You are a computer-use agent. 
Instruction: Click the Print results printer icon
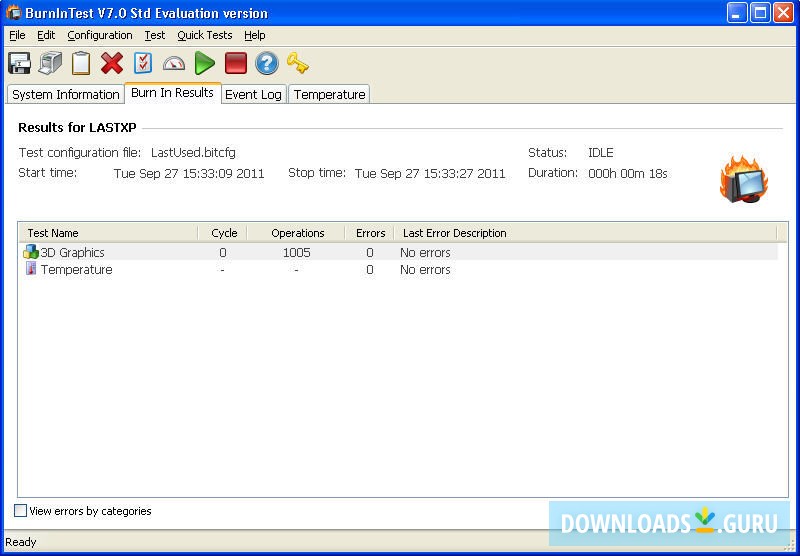(x=51, y=64)
